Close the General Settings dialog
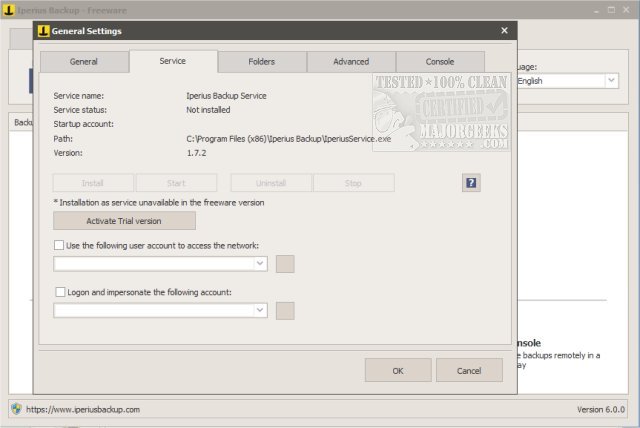Viewport: 640px width, 428px height. [504, 31]
